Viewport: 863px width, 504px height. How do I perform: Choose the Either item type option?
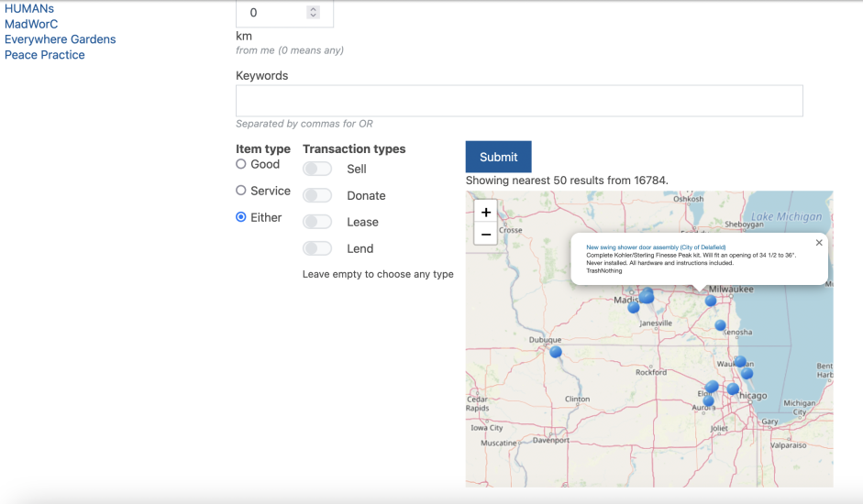(241, 218)
